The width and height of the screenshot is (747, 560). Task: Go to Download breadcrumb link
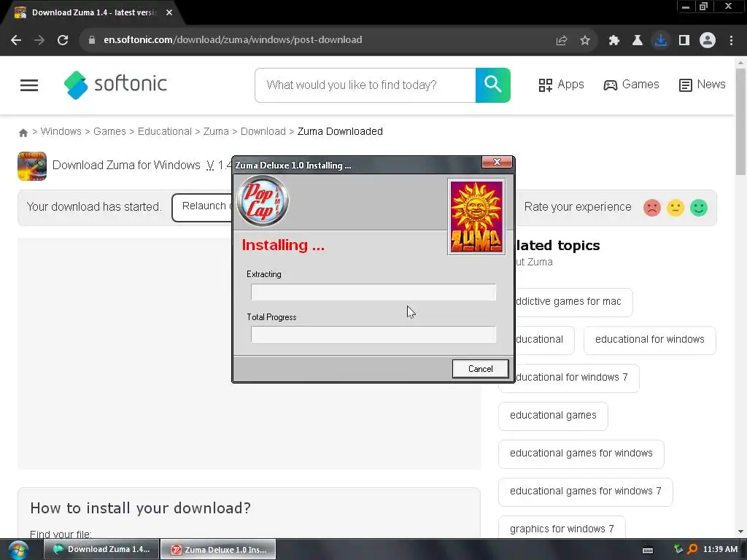tap(263, 131)
